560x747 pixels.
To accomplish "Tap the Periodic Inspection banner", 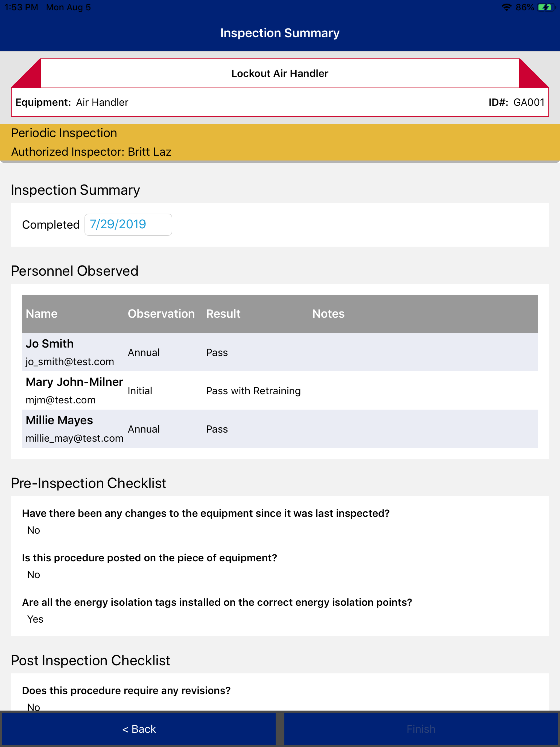I will [x=280, y=142].
